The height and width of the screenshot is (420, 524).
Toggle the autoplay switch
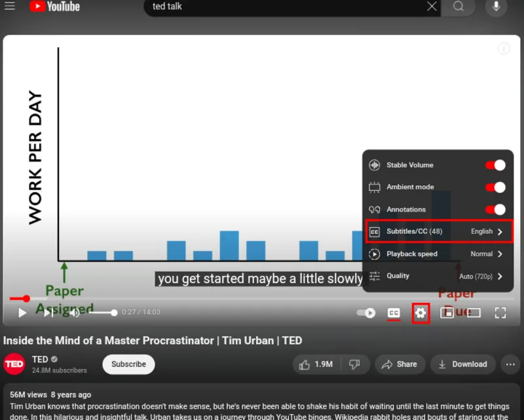tap(366, 313)
